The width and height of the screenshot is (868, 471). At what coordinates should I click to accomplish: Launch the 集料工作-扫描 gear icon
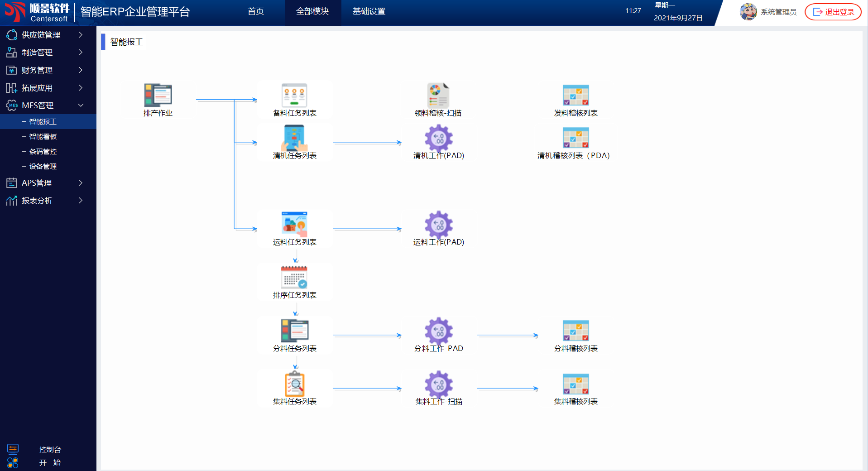pos(438,384)
